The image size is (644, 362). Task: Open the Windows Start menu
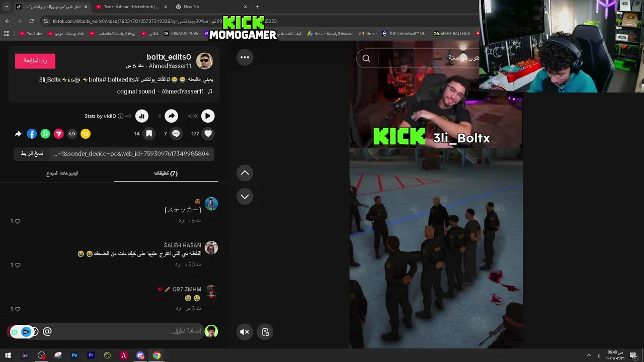click(8, 355)
